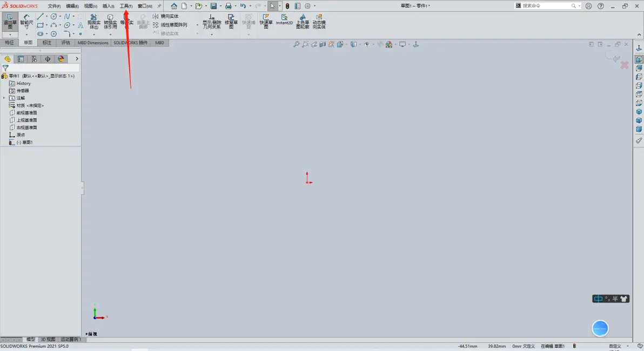Select the Spline sketch tool
Screen dimensions: 644x351
pos(67,16)
